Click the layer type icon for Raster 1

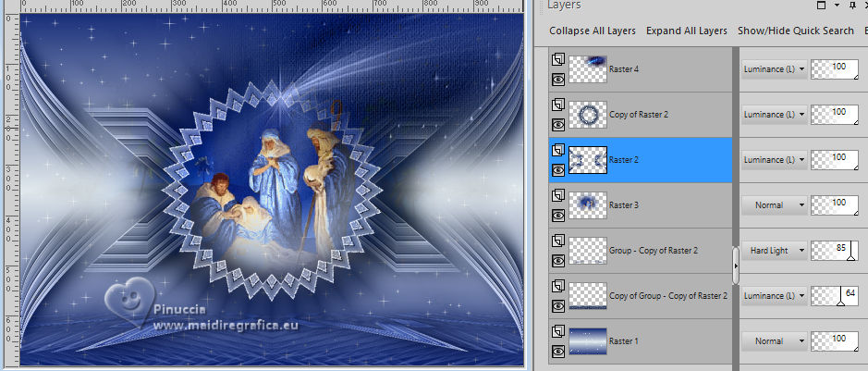(x=558, y=332)
